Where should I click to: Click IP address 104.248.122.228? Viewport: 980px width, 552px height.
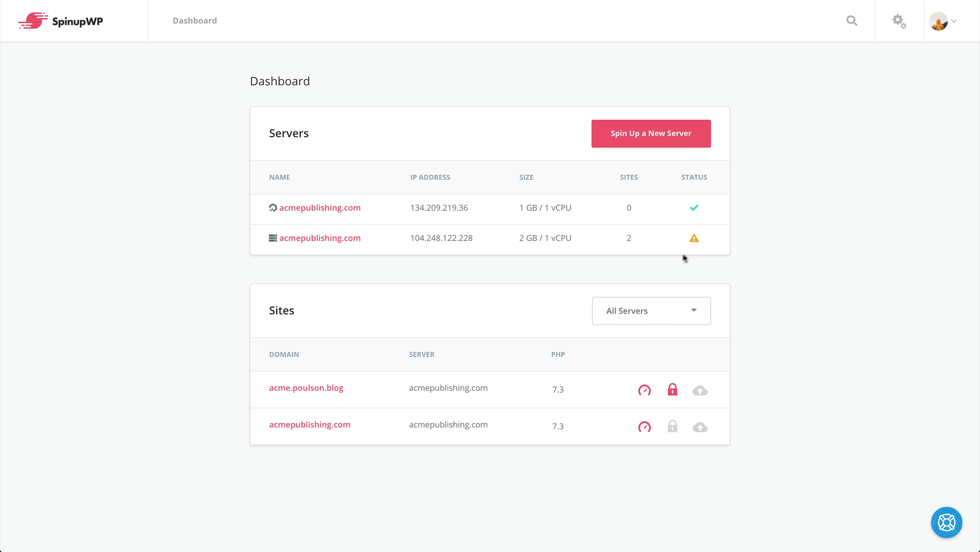[x=441, y=238]
